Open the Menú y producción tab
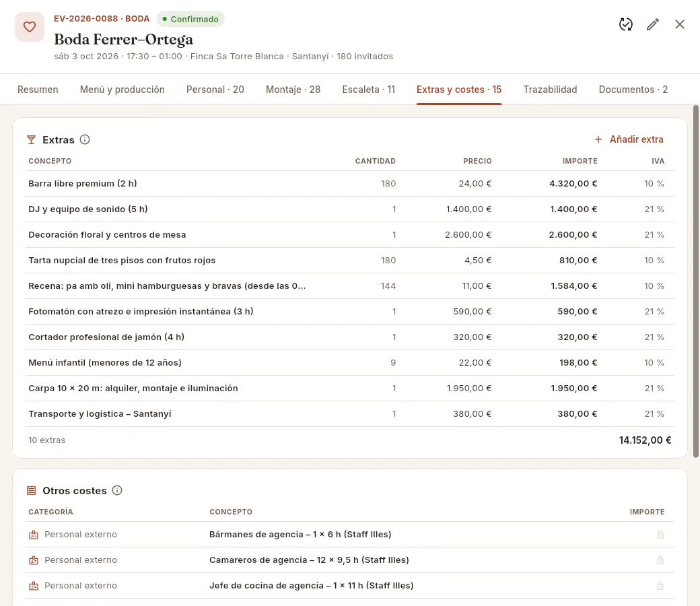Viewport: 700px width, 606px height. tap(123, 90)
